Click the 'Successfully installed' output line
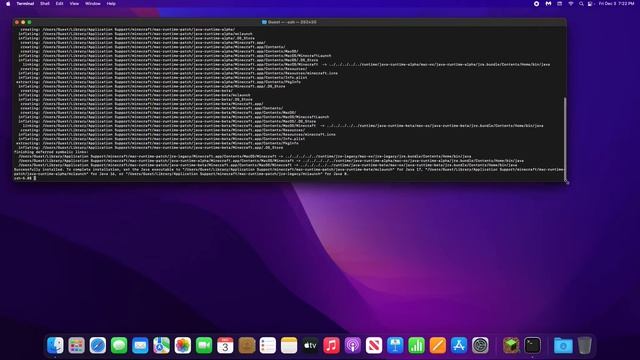The height and width of the screenshot is (360, 640). pos(289,171)
